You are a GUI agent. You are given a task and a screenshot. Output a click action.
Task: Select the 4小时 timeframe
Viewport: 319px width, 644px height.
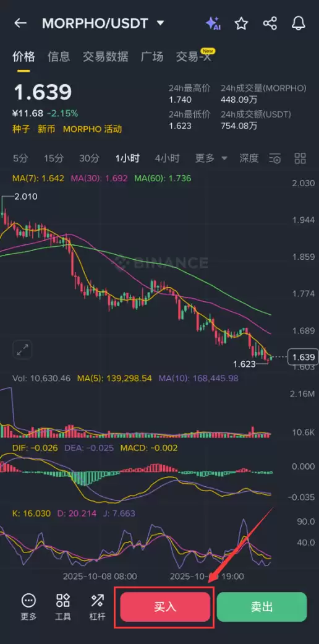tap(167, 158)
